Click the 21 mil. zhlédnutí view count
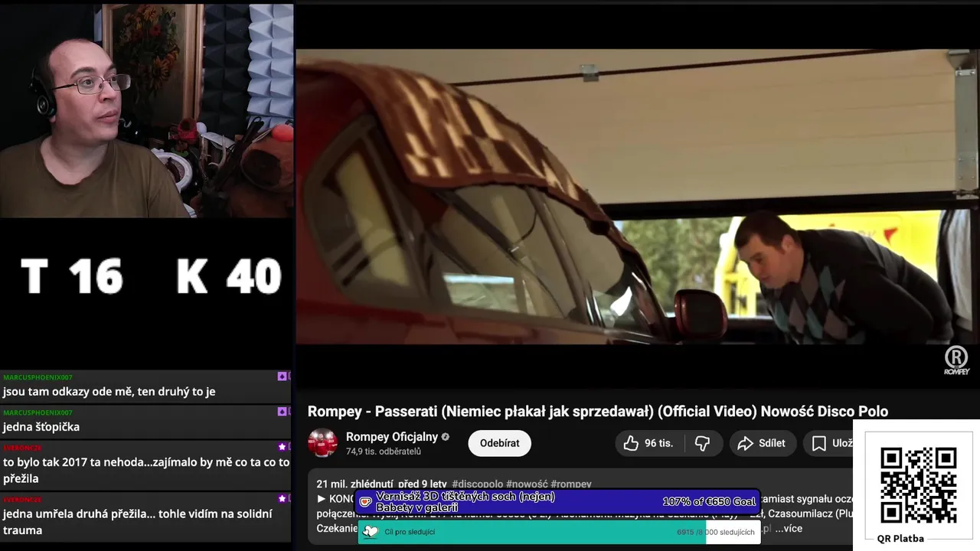This screenshot has width=980, height=551. [x=354, y=484]
